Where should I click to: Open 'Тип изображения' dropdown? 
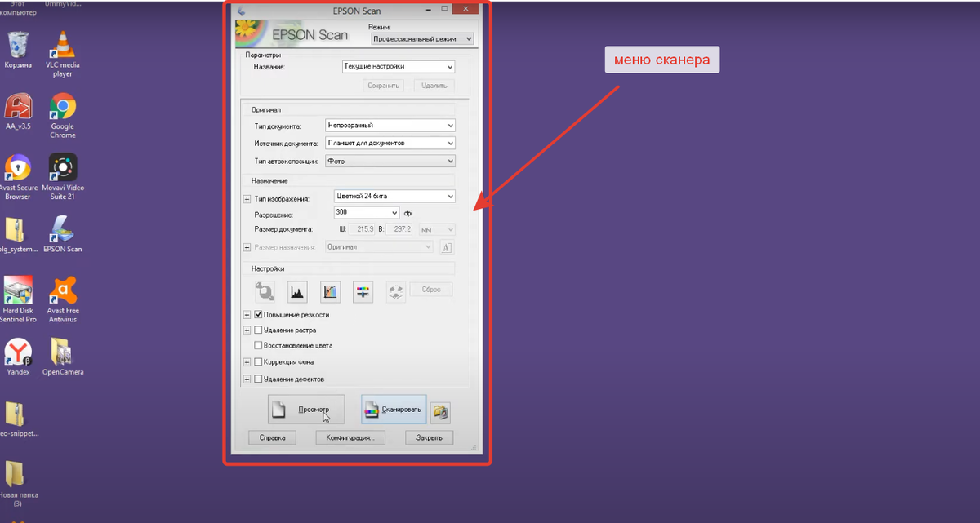(x=394, y=196)
